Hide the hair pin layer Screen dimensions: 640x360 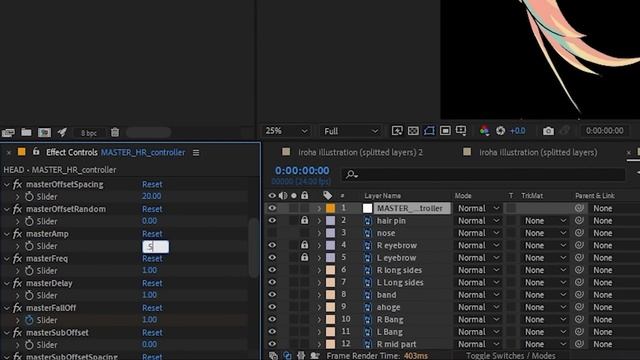pos(272,220)
